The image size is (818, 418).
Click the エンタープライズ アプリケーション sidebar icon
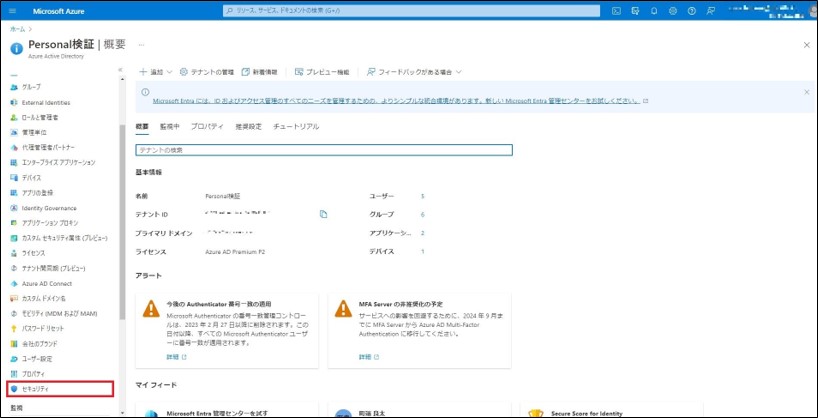point(14,162)
